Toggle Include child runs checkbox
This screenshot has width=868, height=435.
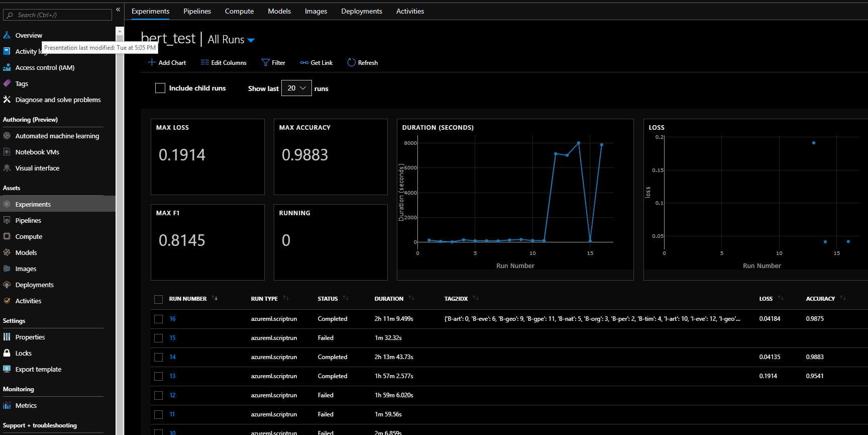point(160,88)
